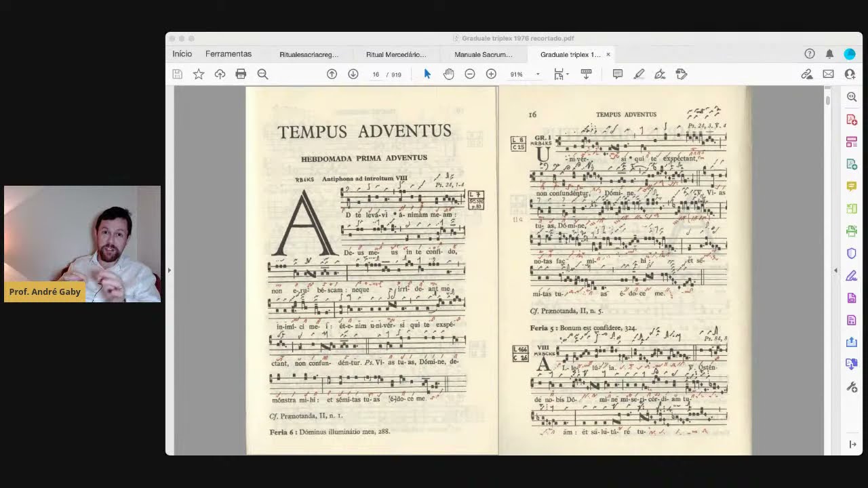Open the Protect shield tool in right panel
Image resolution: width=868 pixels, height=488 pixels.
[852, 253]
